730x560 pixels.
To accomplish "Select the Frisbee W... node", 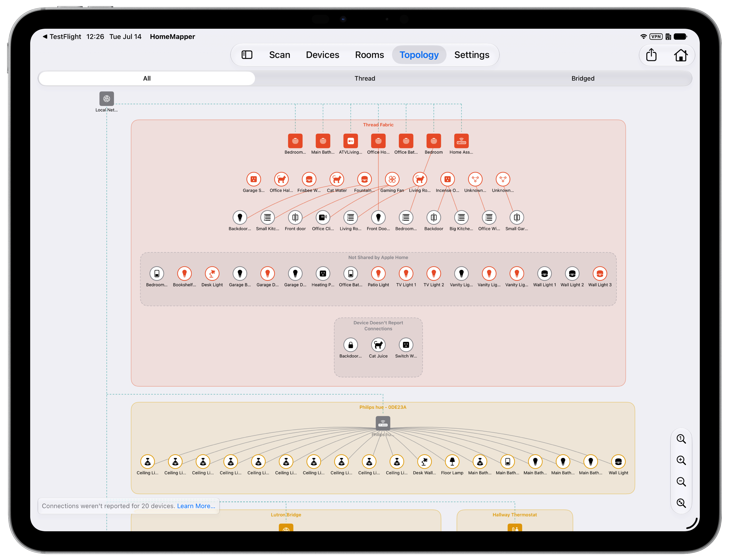I will [309, 179].
